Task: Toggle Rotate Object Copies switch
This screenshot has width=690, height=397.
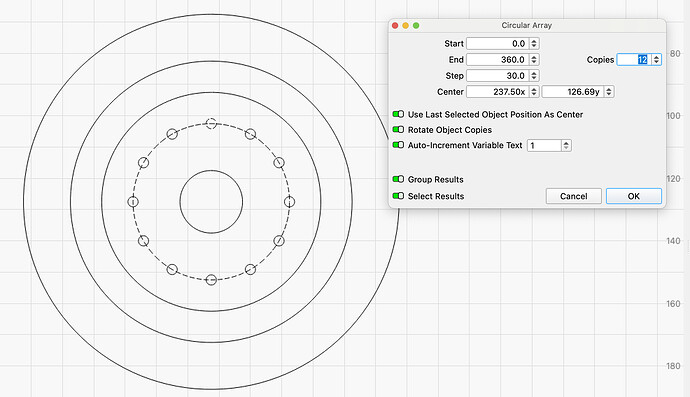Action: (398, 129)
